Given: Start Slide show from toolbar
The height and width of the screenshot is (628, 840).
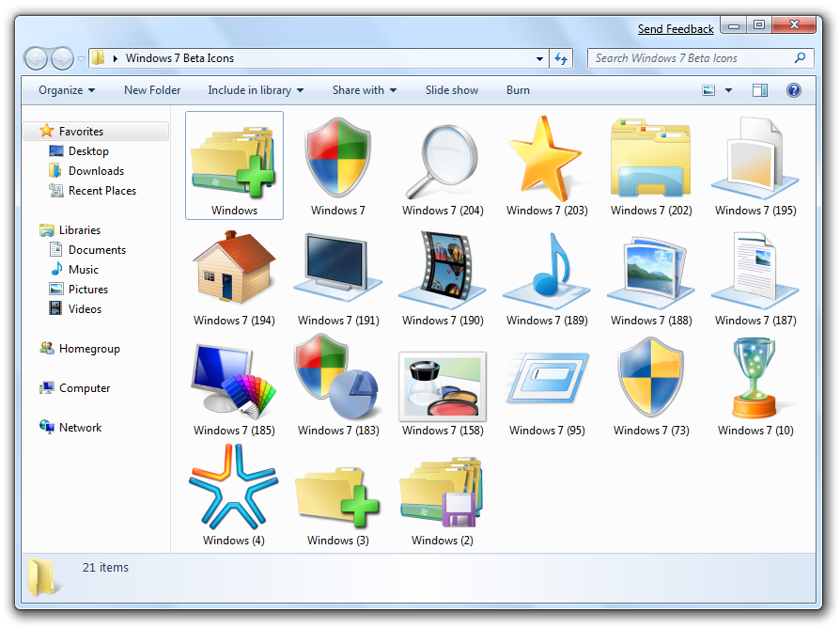Looking at the screenshot, I should pyautogui.click(x=452, y=90).
